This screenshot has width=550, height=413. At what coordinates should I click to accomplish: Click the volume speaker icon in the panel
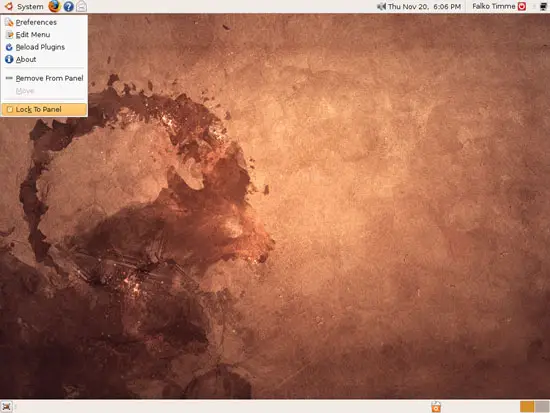click(381, 6)
